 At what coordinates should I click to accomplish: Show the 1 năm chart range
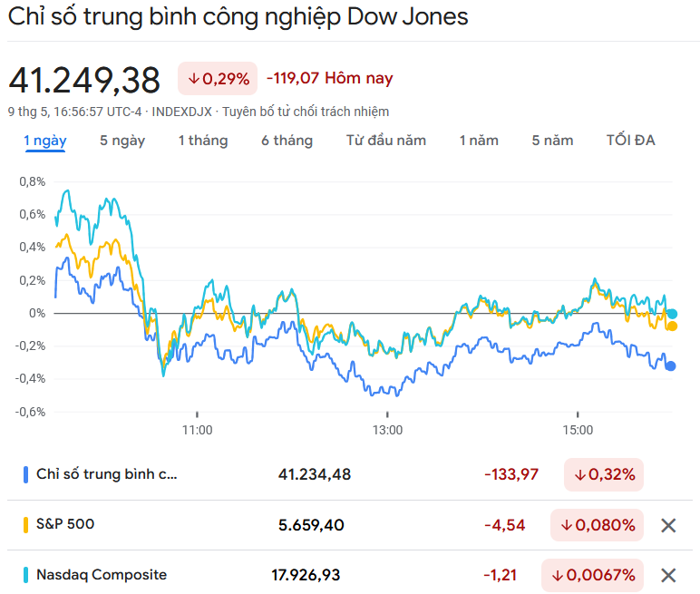(x=479, y=141)
